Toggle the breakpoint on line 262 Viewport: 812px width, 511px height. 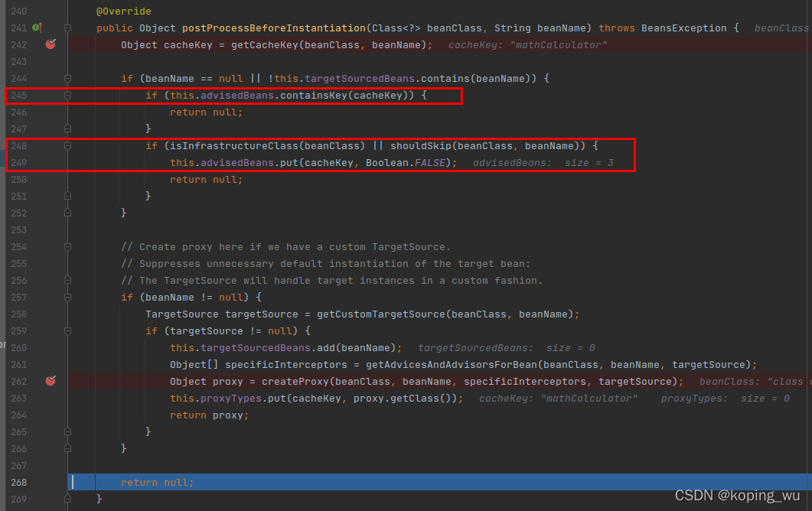(51, 380)
